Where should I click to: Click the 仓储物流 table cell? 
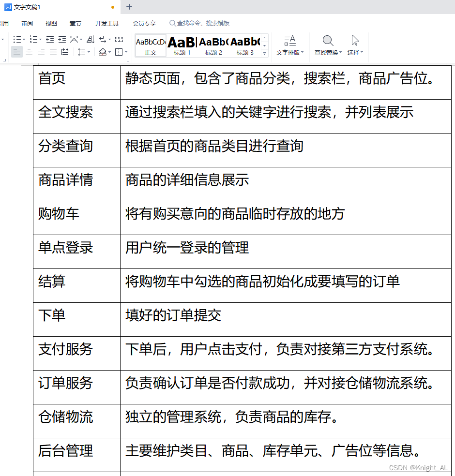point(76,421)
